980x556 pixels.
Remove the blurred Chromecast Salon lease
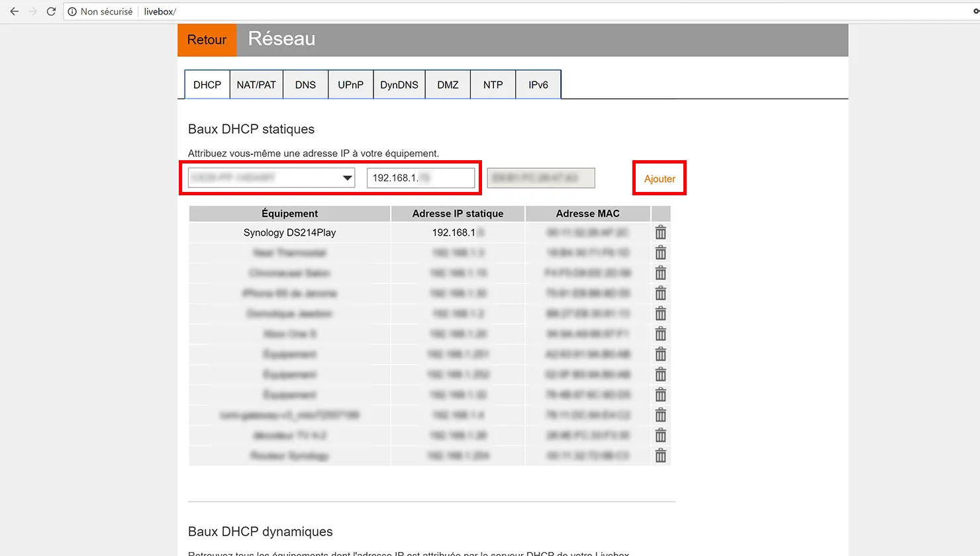660,273
